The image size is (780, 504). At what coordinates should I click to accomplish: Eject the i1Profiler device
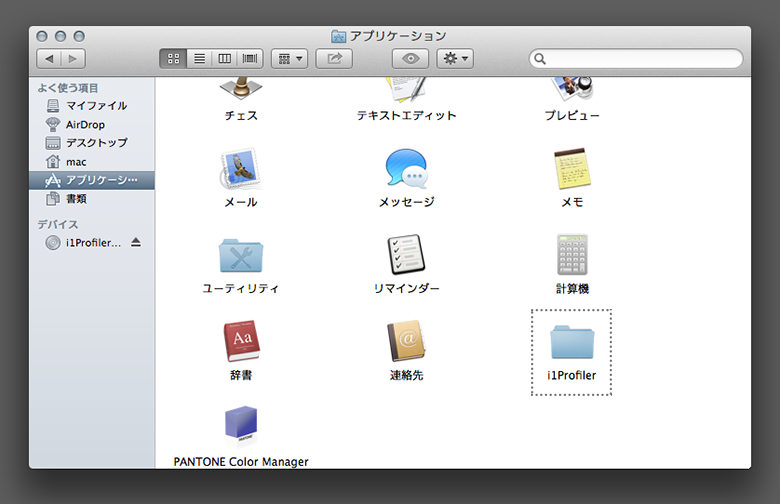pyautogui.click(x=136, y=243)
